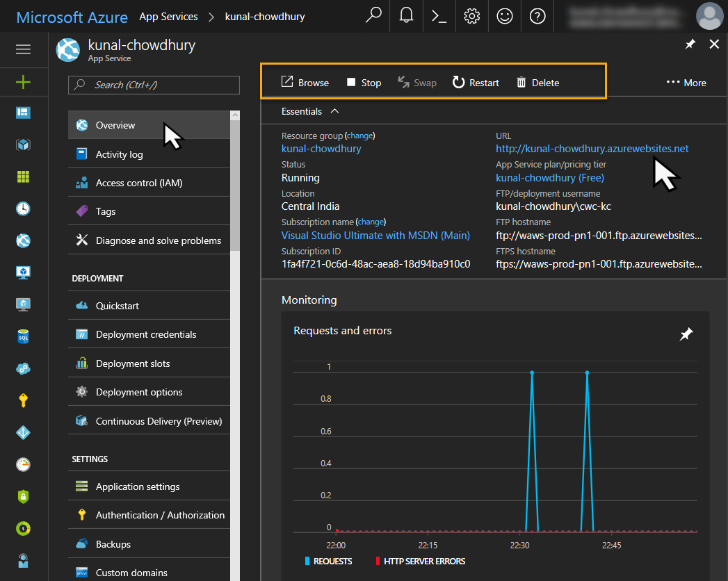Viewport: 728px width, 581px height.
Task: Open the Recent clock icon in sidebar
Action: [23, 208]
